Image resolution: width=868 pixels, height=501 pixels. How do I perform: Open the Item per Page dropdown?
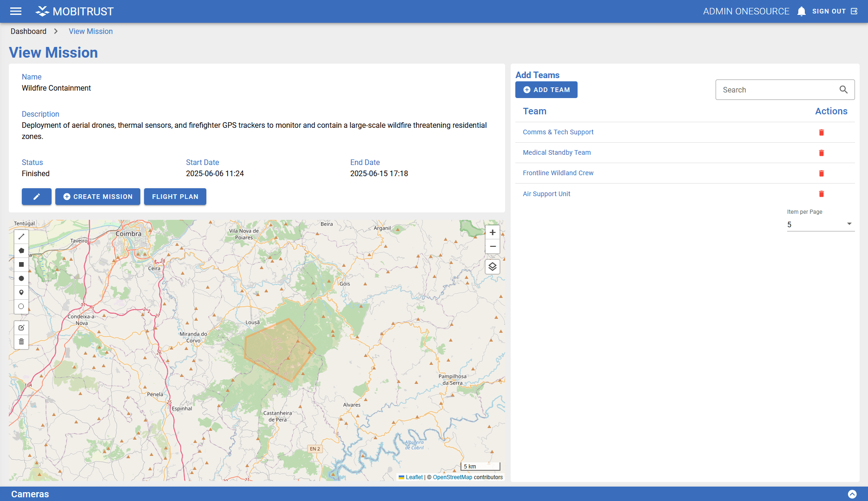tap(820, 224)
